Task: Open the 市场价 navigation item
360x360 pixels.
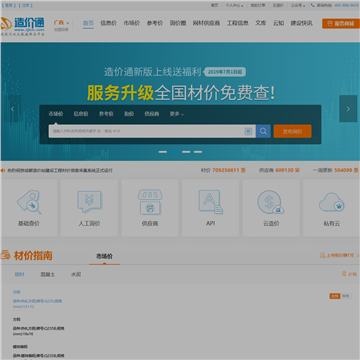Action: click(x=132, y=23)
